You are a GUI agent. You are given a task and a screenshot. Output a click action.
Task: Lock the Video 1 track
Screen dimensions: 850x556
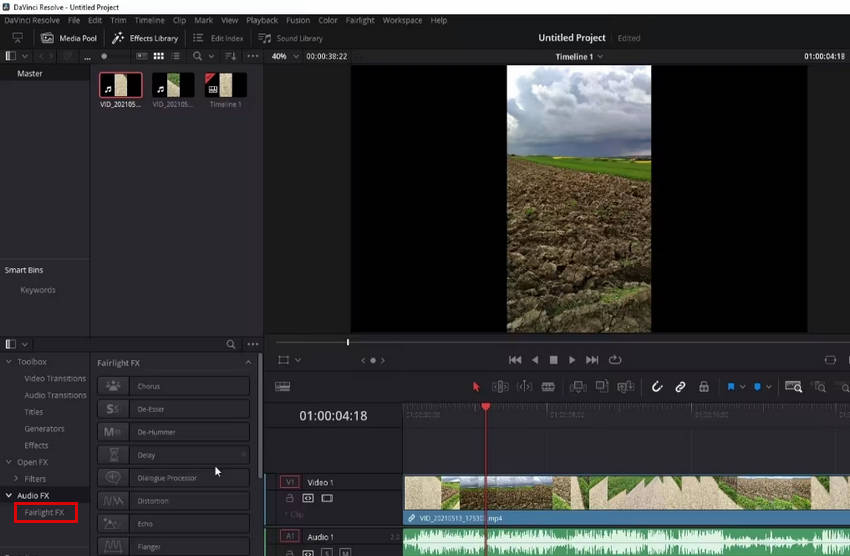tap(289, 498)
